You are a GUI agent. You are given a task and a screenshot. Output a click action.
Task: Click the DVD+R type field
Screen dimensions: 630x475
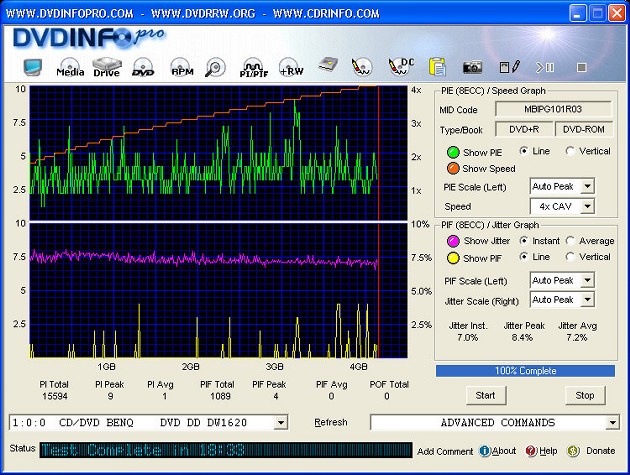tap(524, 129)
